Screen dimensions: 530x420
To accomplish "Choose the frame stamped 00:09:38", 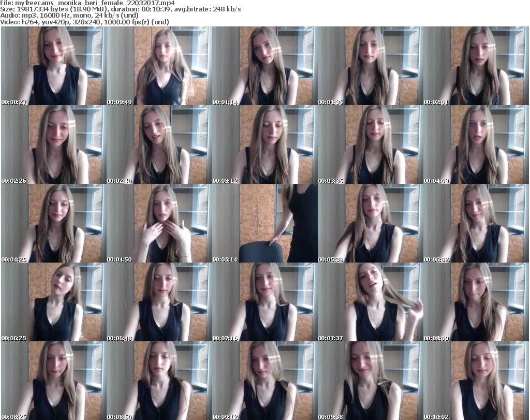I will click(x=370, y=381).
